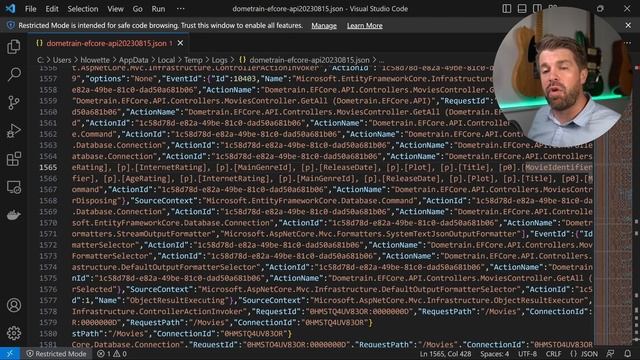The height and width of the screenshot is (360, 640).
Task: Toggle the primary side bar layout
Action: tap(507, 9)
